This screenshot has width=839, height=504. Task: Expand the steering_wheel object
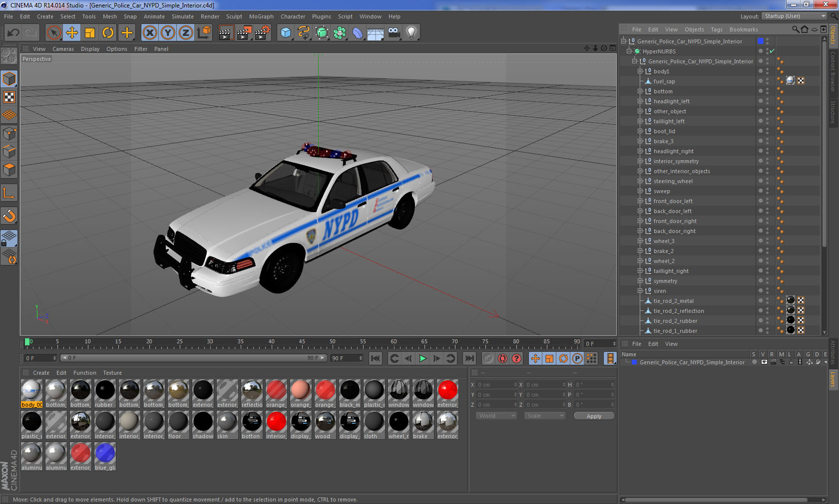coord(640,181)
